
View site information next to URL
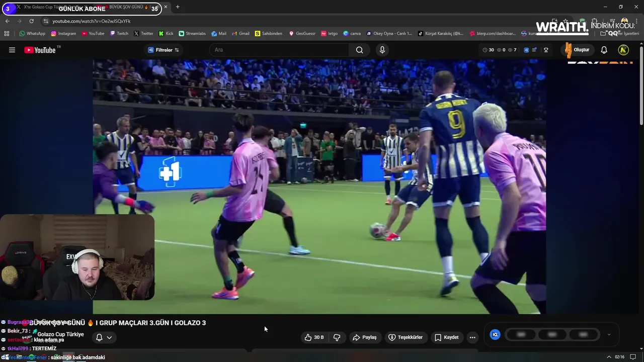click(46, 21)
